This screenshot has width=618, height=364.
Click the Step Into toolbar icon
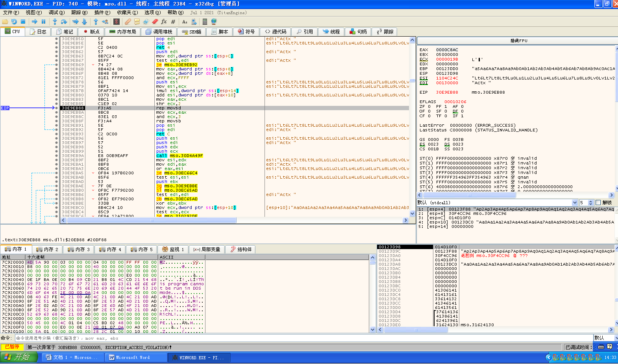coord(55,22)
